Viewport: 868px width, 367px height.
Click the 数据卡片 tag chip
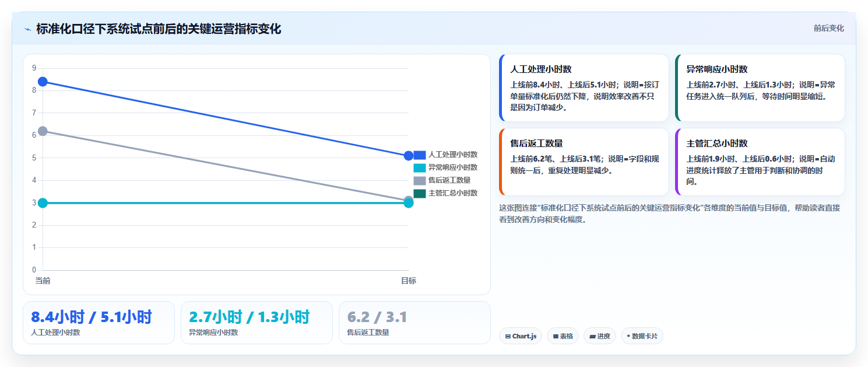(642, 336)
